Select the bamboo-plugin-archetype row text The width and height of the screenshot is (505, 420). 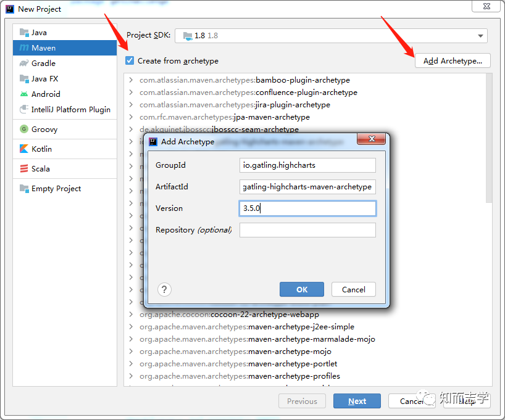244,80
